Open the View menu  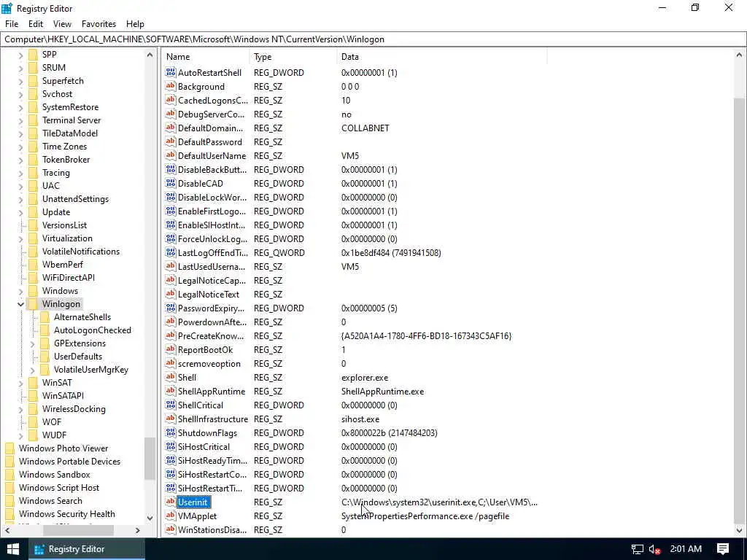(x=62, y=24)
